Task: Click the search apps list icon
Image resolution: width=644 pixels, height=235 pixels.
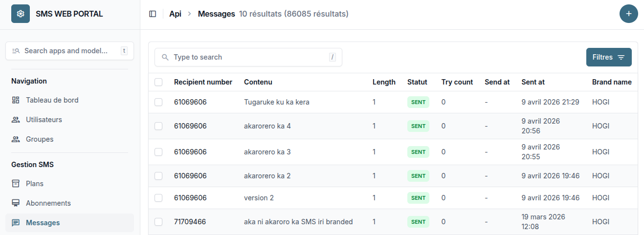Action: [x=16, y=51]
